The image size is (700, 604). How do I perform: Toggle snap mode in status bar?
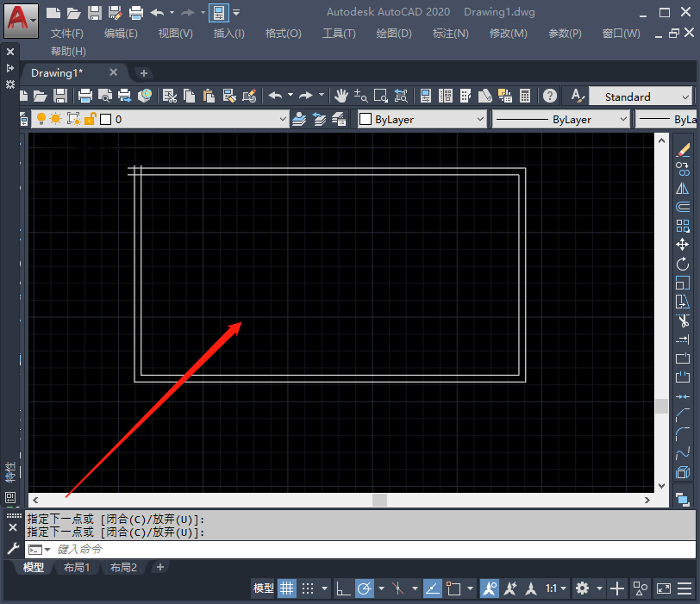coord(308,588)
